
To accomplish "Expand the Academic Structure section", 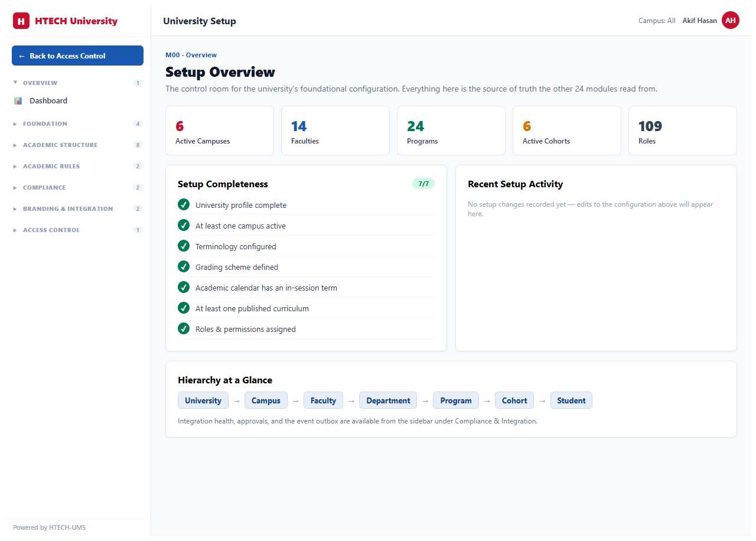I will coord(77,145).
